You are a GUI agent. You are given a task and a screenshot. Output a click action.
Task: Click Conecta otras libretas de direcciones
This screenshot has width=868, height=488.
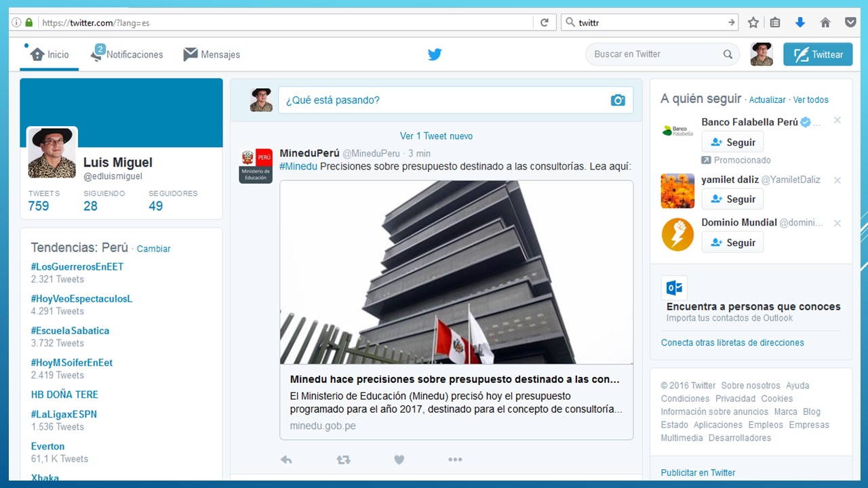pos(732,342)
